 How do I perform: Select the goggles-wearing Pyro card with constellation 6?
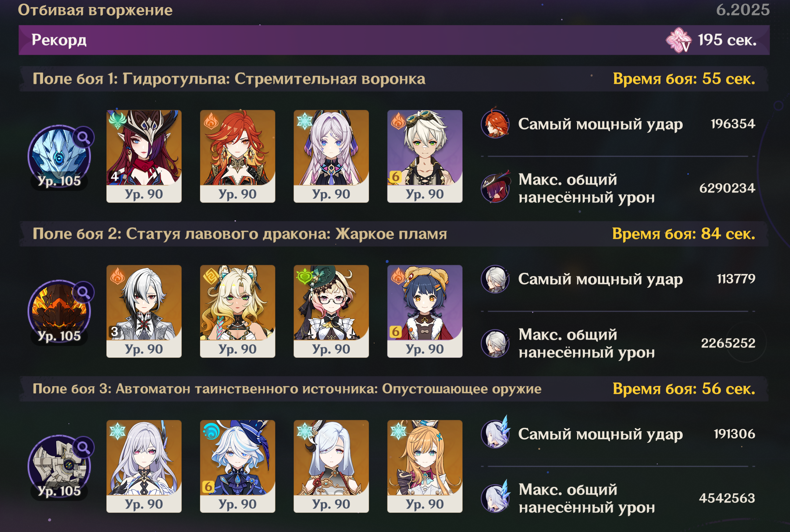425,156
